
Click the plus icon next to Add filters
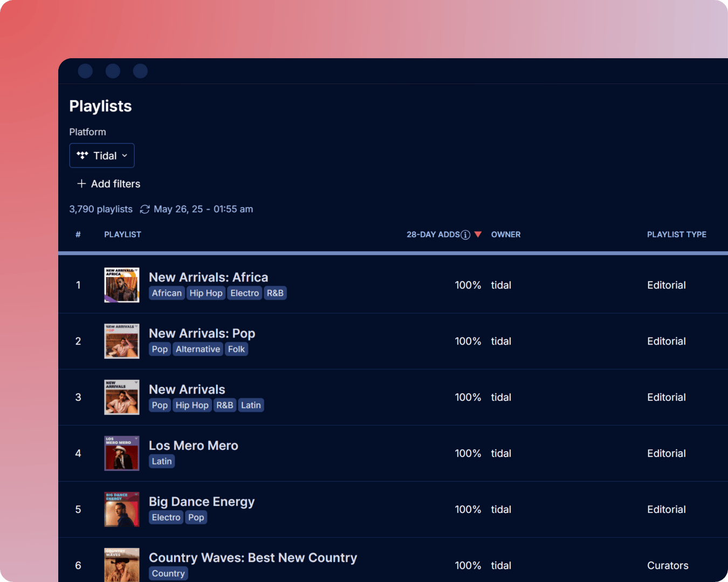[81, 184]
